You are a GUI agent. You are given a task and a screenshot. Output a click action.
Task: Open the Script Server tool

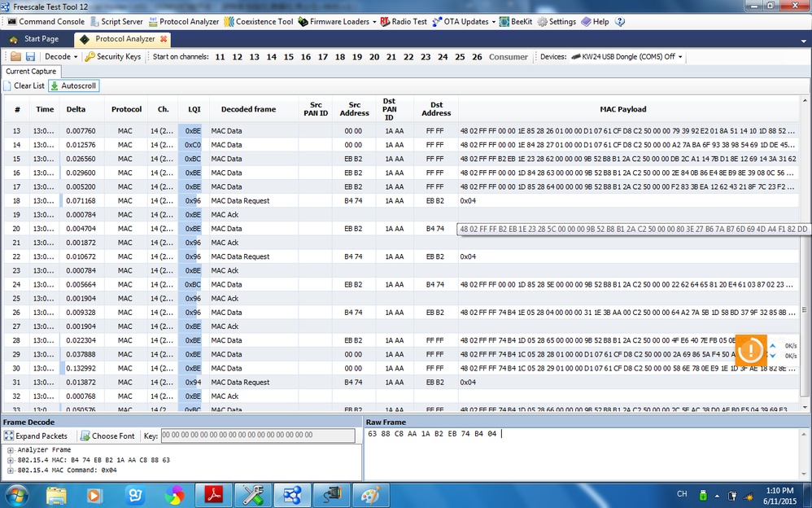click(116, 22)
